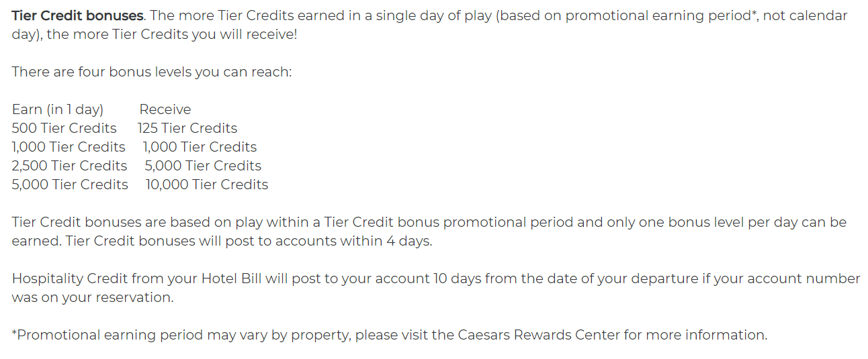Click the "only one bonus level per day" phrase
The width and height of the screenshot is (868, 359).
(701, 222)
